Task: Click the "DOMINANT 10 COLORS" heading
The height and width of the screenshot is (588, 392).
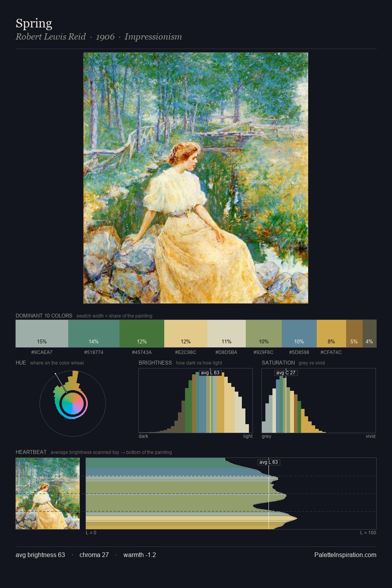Action: coord(44,316)
